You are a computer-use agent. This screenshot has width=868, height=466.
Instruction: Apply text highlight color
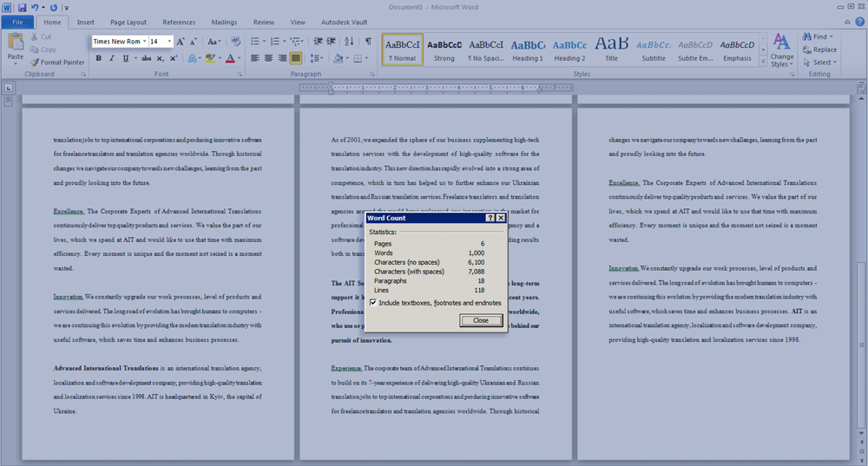[x=210, y=58]
